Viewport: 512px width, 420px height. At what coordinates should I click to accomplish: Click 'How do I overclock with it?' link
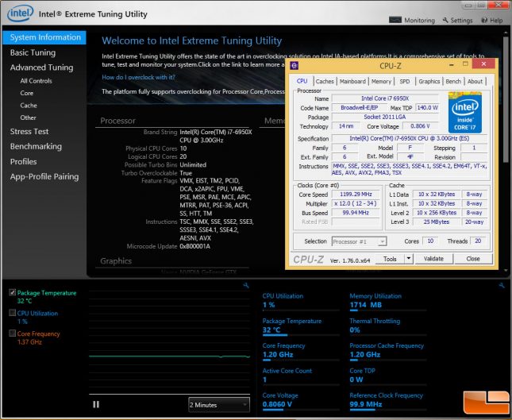click(138, 77)
